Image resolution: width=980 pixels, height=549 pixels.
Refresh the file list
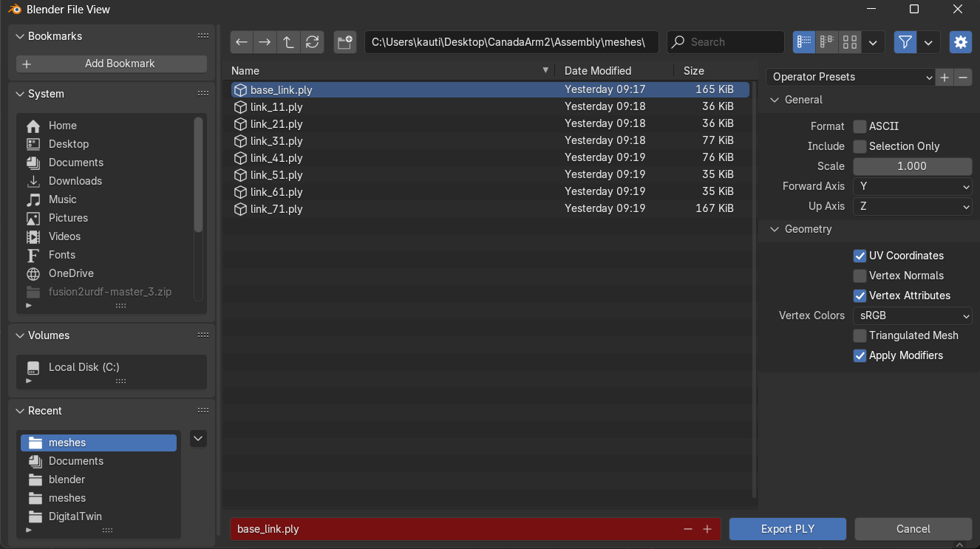tap(312, 42)
